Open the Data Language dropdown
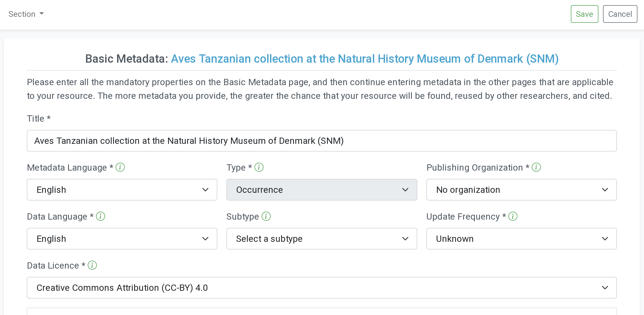The width and height of the screenshot is (644, 315). click(x=122, y=239)
